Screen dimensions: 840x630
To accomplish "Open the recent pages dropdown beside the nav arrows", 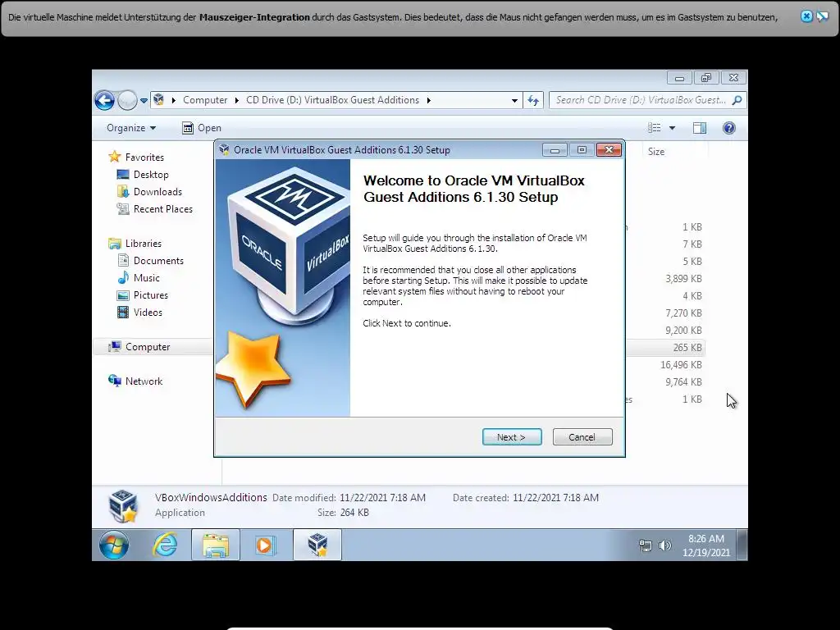I will coord(144,100).
